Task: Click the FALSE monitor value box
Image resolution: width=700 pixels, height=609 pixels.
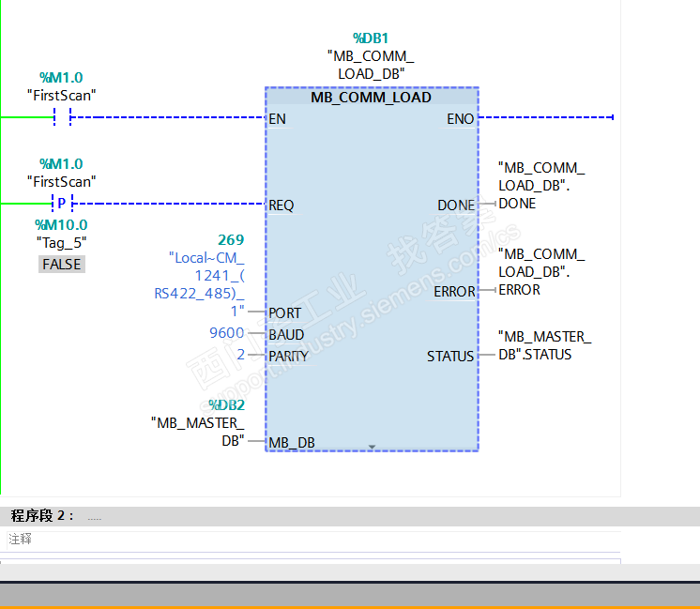Action: click(62, 265)
